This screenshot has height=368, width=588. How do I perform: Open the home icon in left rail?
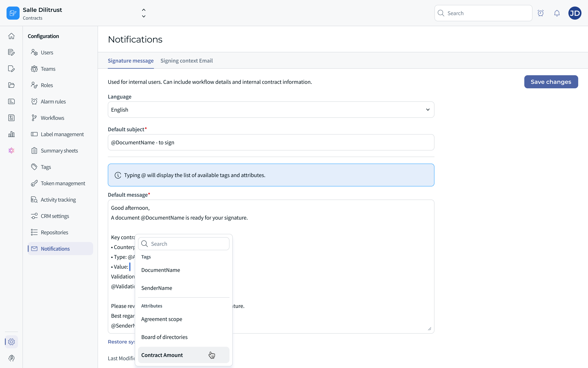[x=11, y=36]
